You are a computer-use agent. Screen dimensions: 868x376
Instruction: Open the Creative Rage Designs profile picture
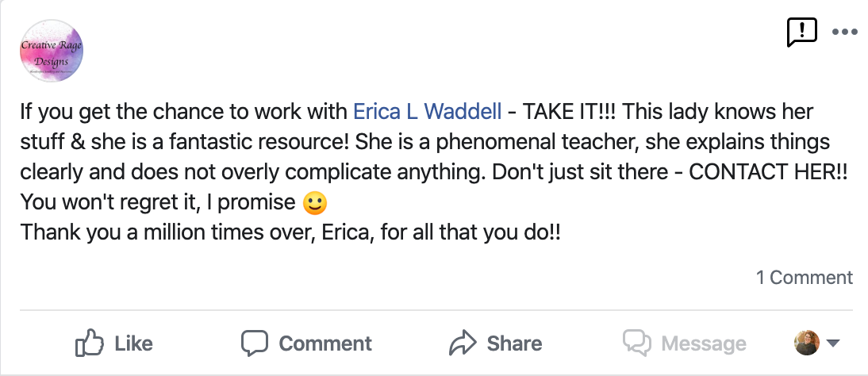click(x=51, y=49)
